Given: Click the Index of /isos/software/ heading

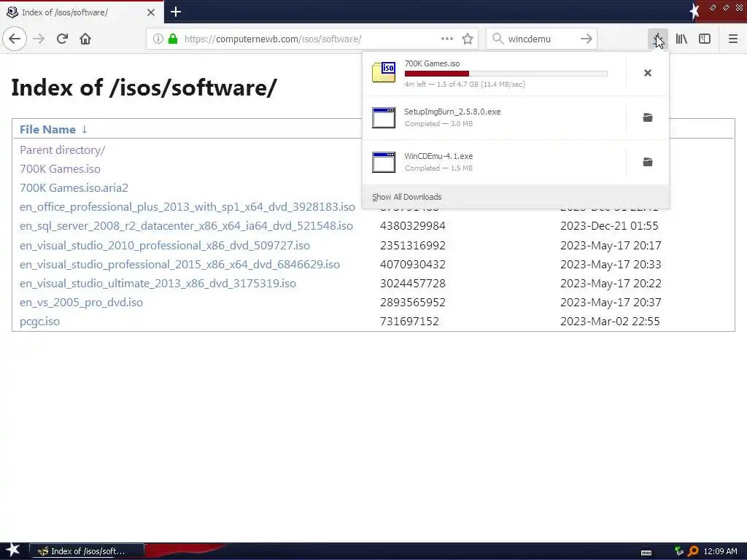Looking at the screenshot, I should pos(144,87).
